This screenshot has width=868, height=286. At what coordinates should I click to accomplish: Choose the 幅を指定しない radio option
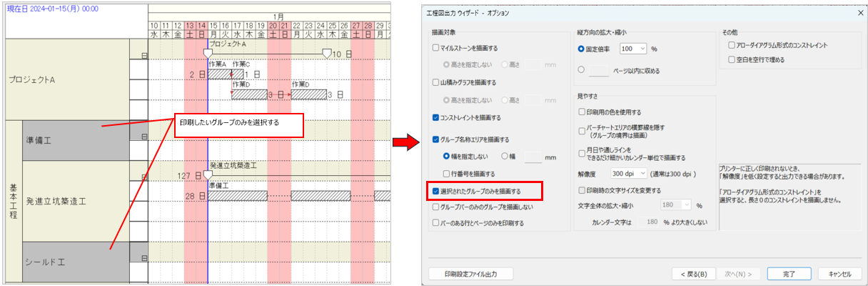(445, 157)
